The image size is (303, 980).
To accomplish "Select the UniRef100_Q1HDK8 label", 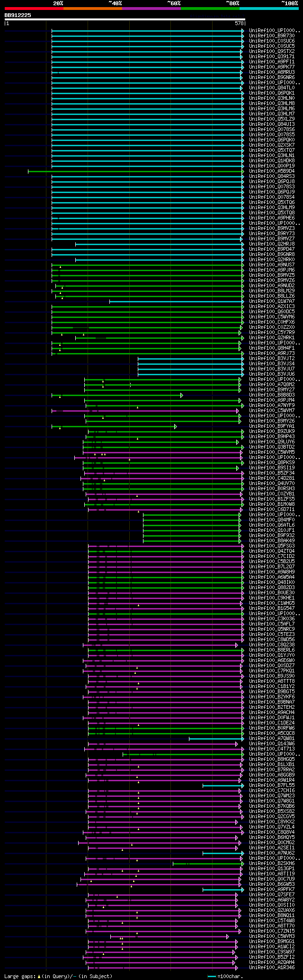I will coord(272,160).
